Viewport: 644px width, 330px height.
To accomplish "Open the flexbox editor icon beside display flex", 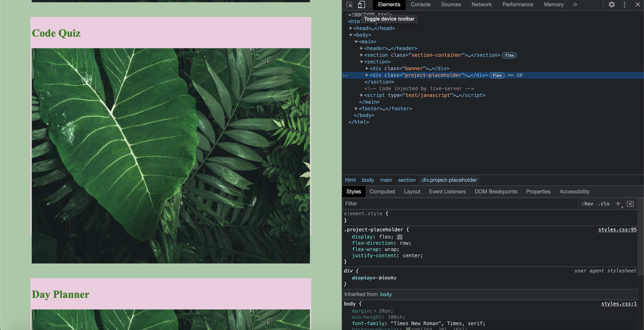I will click(400, 237).
